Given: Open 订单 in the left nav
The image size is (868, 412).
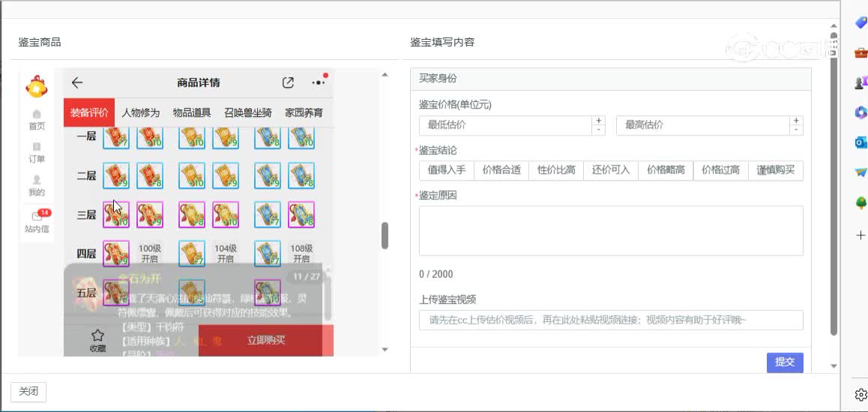Looking at the screenshot, I should click(x=37, y=153).
